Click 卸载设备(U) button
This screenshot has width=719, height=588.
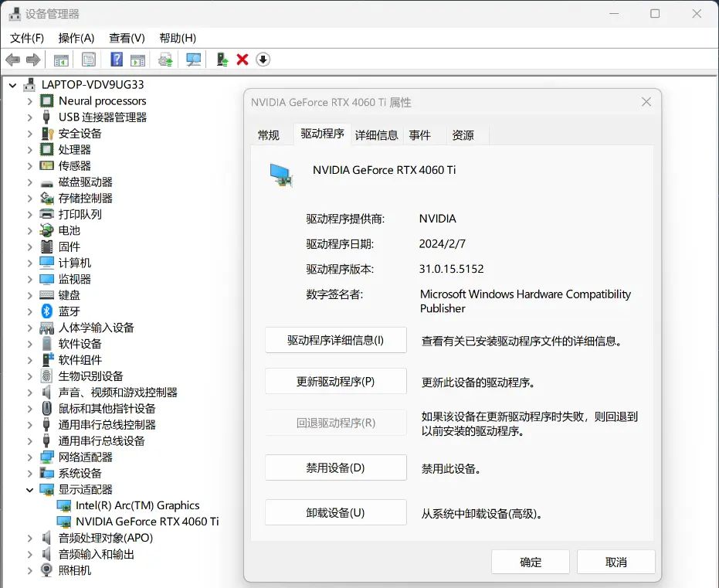coord(336,513)
